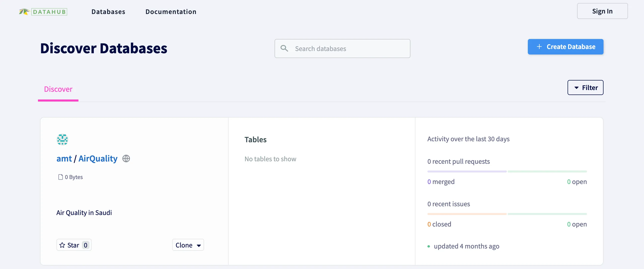Click the public globe icon beside AirQuality
The width and height of the screenshot is (644, 269).
126,158
